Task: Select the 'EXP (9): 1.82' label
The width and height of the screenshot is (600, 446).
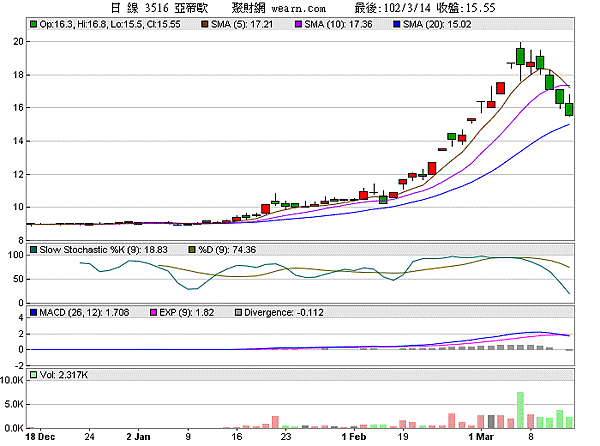Action: (x=187, y=313)
